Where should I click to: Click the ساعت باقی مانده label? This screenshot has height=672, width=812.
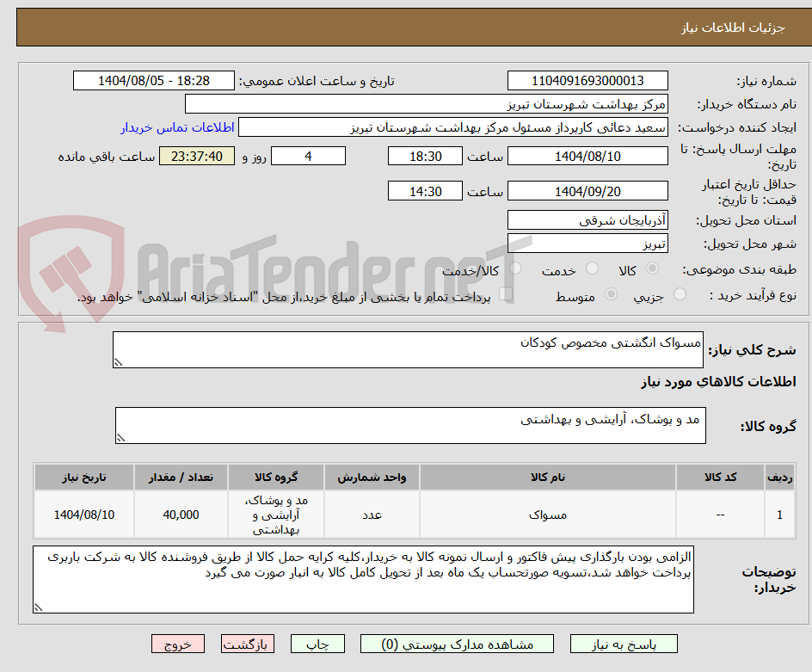(106, 157)
